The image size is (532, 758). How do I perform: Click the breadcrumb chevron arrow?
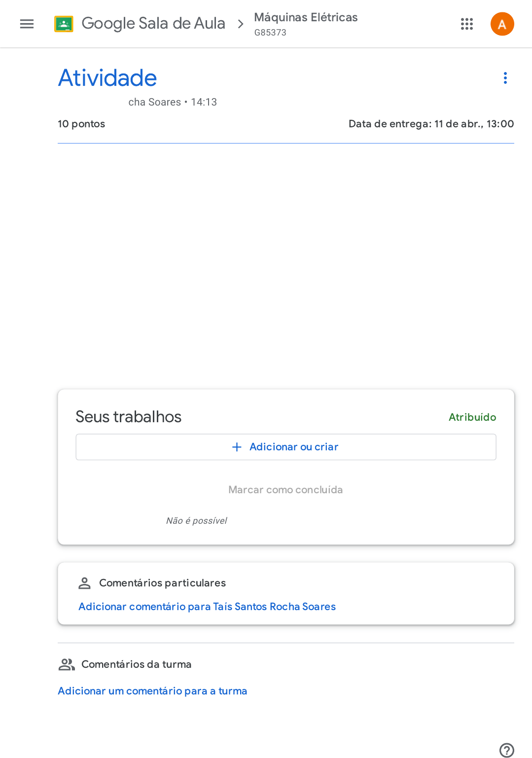coord(241,24)
